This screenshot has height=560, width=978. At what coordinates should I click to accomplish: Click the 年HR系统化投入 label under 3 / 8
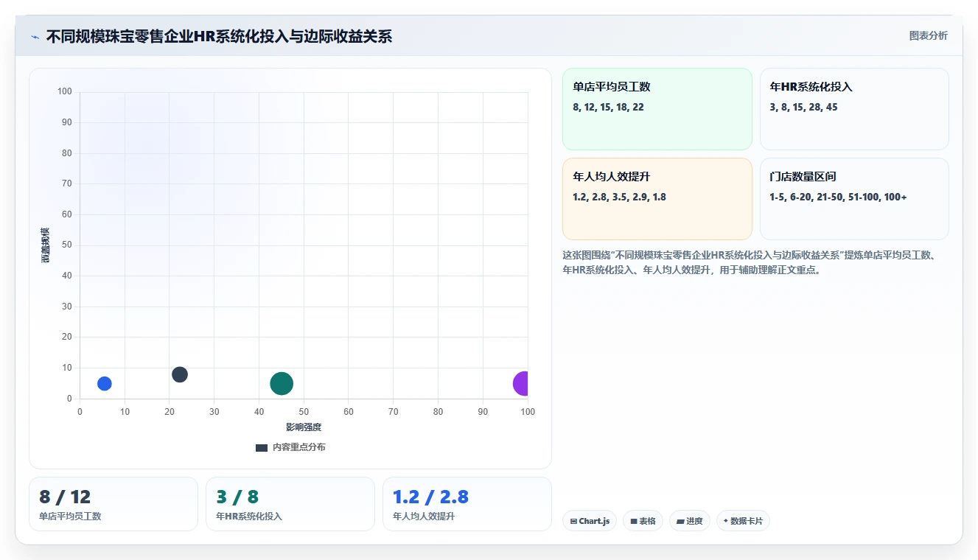coord(249,517)
